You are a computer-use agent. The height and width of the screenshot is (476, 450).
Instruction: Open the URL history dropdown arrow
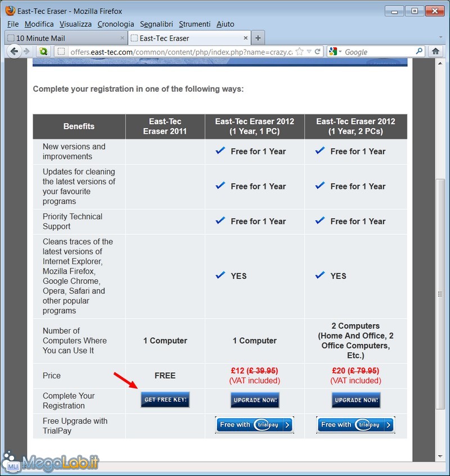coord(309,51)
